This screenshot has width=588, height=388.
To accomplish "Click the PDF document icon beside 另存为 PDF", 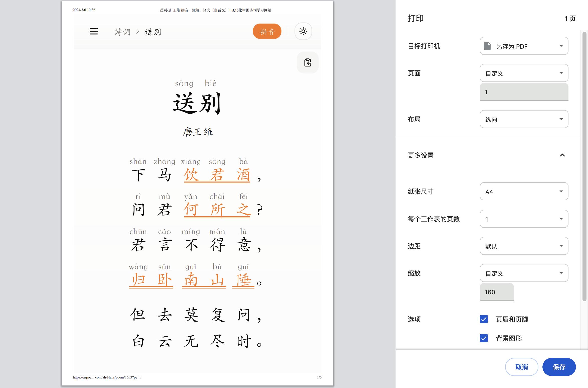I will click(487, 46).
